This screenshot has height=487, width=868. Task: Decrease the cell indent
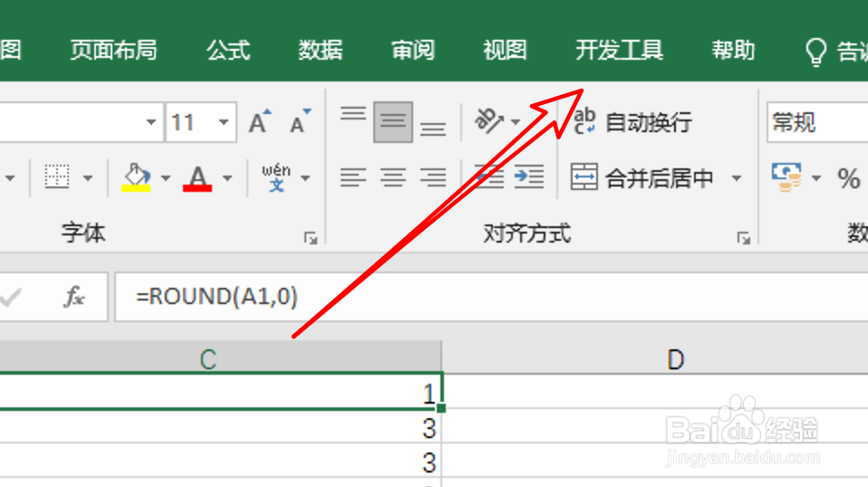[488, 177]
